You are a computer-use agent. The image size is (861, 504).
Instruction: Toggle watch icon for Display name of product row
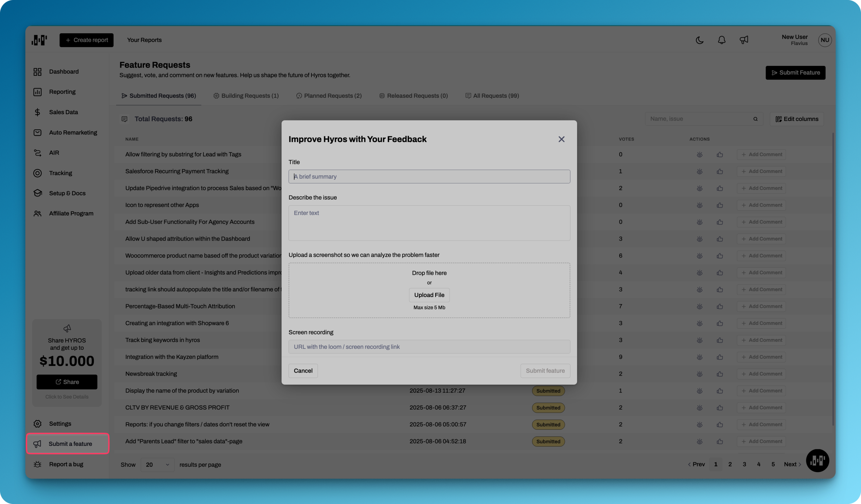[699, 391]
